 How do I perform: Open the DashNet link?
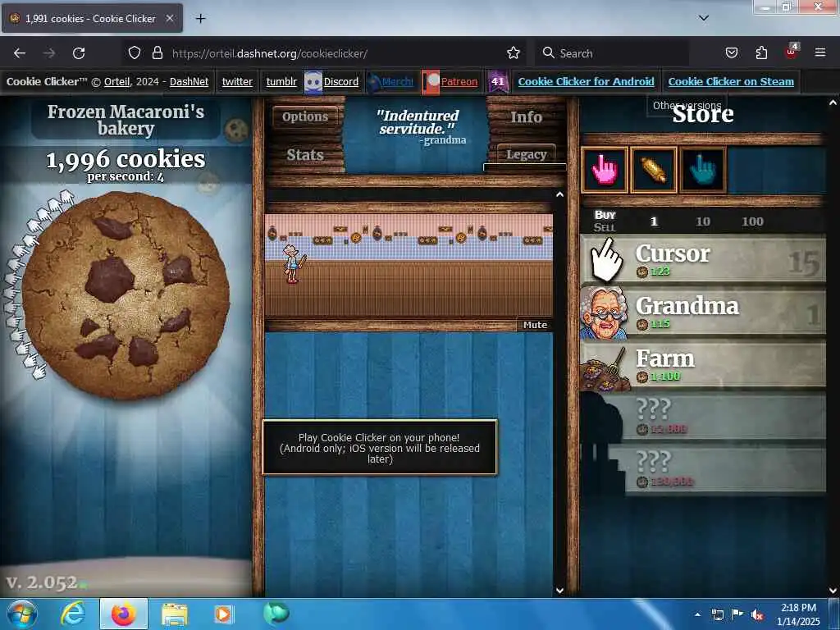pyautogui.click(x=189, y=82)
